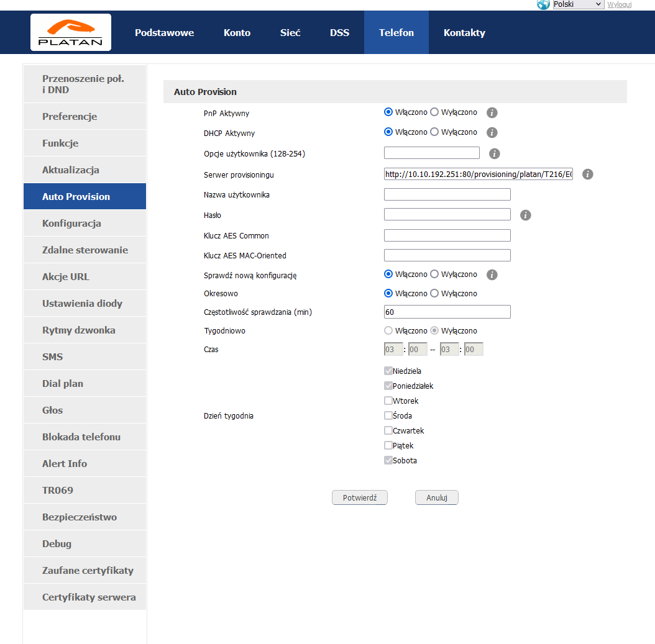Select Wyłączono for Okresowo
The image size is (655, 644).
click(434, 293)
